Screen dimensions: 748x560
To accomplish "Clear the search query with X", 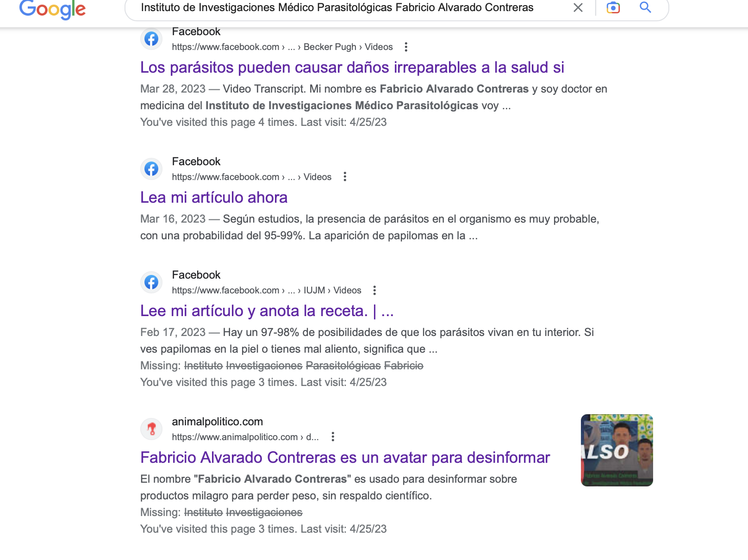I will [x=578, y=7].
